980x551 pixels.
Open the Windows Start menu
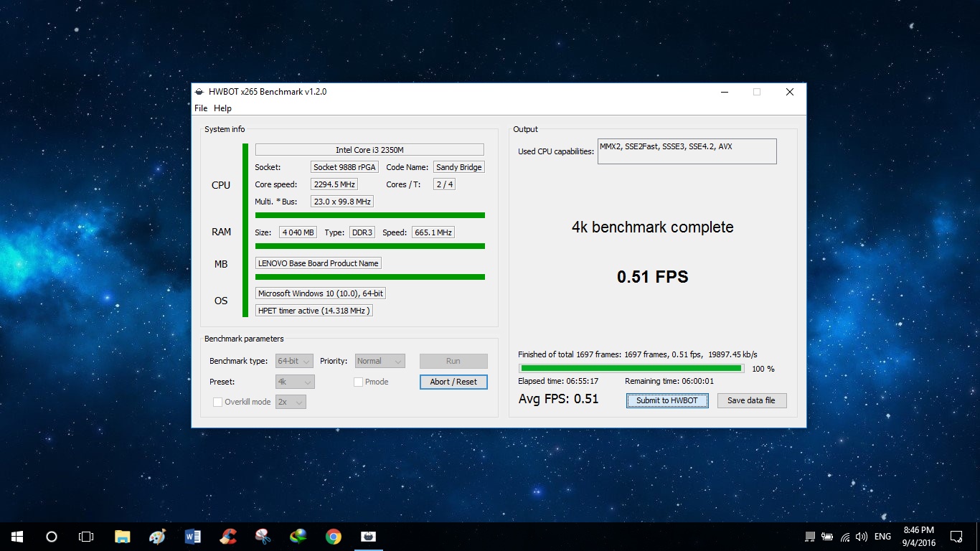(x=17, y=536)
